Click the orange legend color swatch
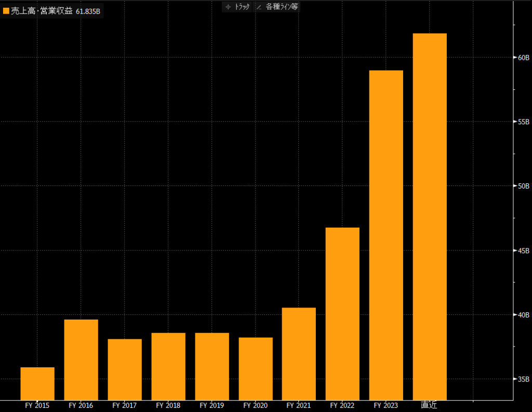532x412 pixels. 6,11
